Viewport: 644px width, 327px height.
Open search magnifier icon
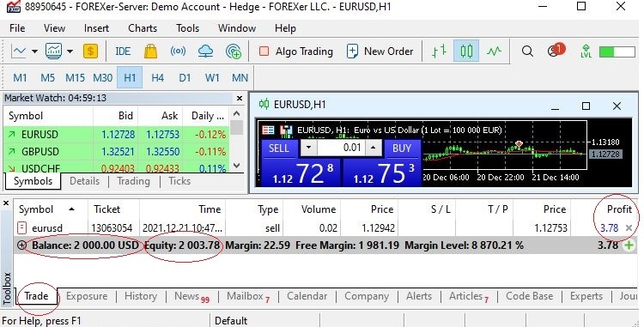point(527,51)
